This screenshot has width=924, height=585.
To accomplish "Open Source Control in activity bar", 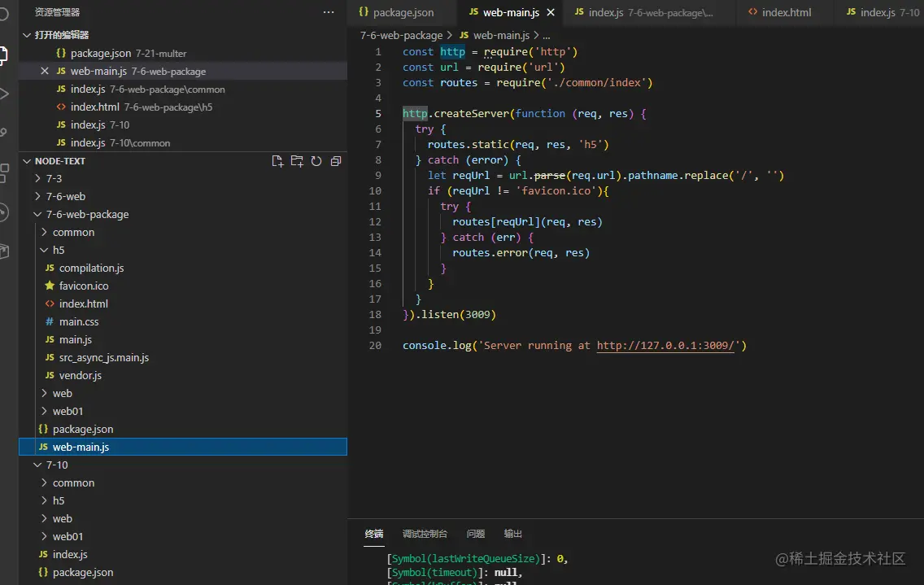I will coord(3,133).
